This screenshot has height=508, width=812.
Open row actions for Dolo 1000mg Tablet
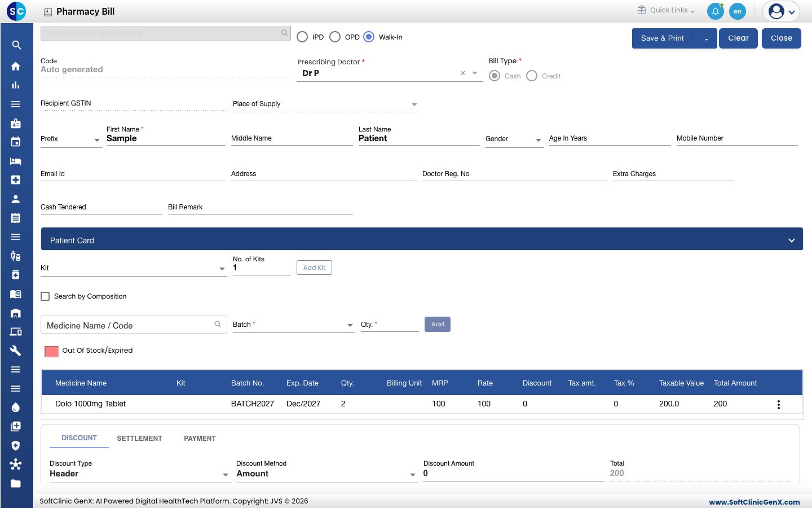(x=779, y=404)
